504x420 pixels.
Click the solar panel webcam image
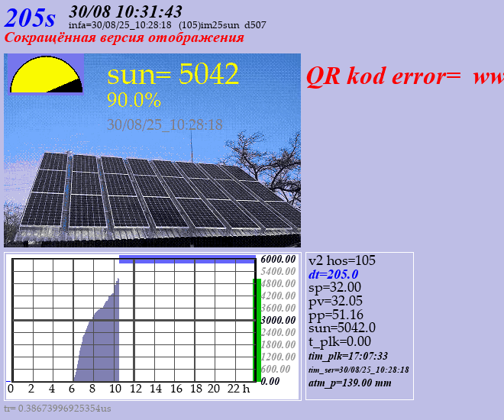click(x=153, y=150)
